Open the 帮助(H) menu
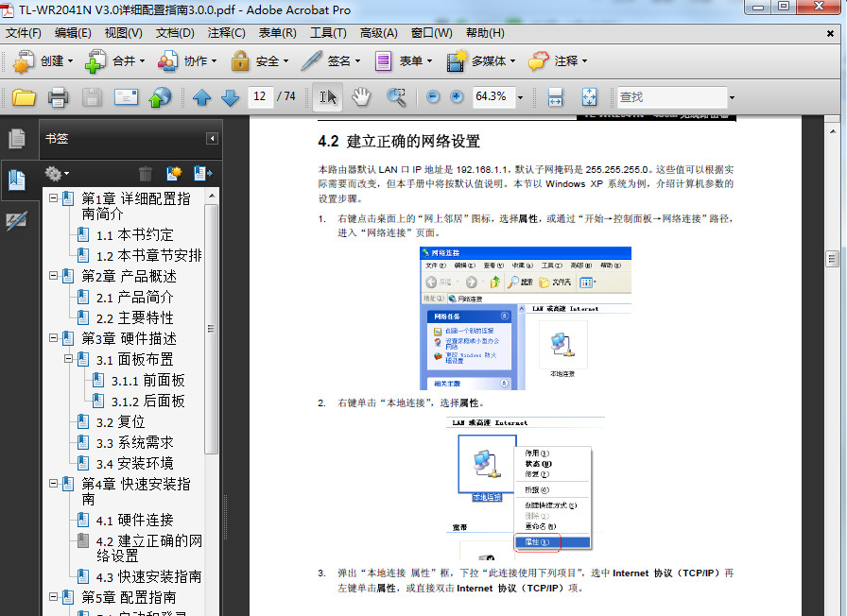Screen dimensions: 847x616 [485, 33]
